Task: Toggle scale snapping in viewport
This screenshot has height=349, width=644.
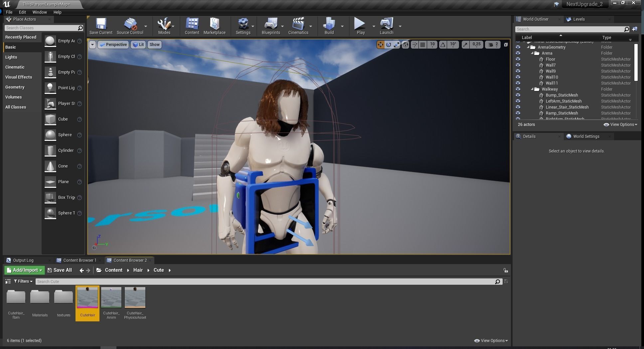Action: tap(465, 45)
